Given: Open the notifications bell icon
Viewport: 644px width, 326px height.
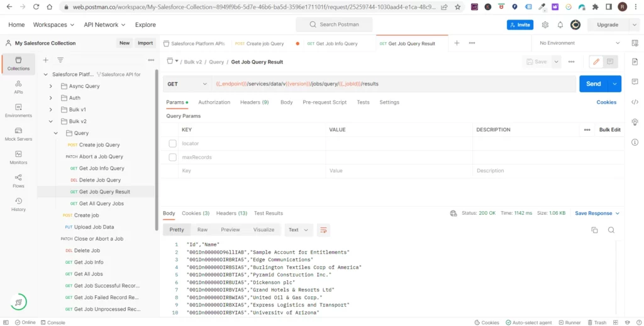Looking at the screenshot, I should coord(560,24).
